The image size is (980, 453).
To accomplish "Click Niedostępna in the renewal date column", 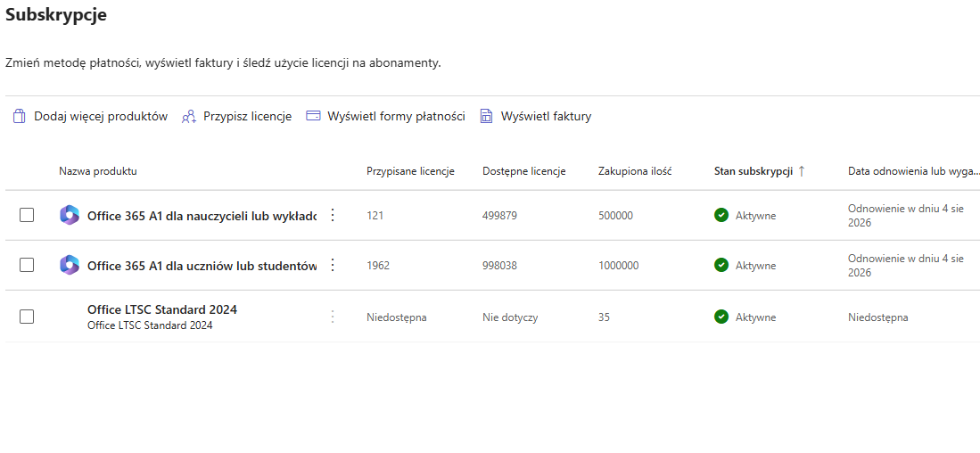I will pyautogui.click(x=878, y=317).
